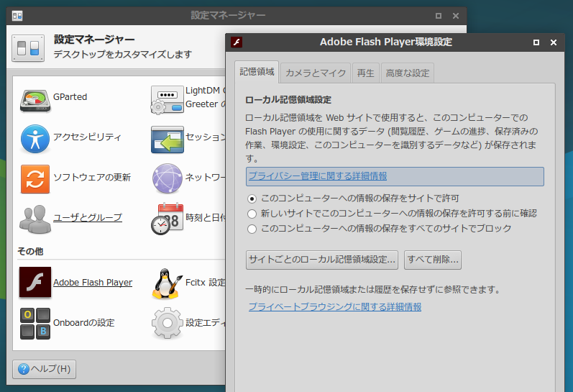Open the プライベートブラウジングに関する詳細情報 link
Viewport: 573px width, 392px height.
coord(335,307)
